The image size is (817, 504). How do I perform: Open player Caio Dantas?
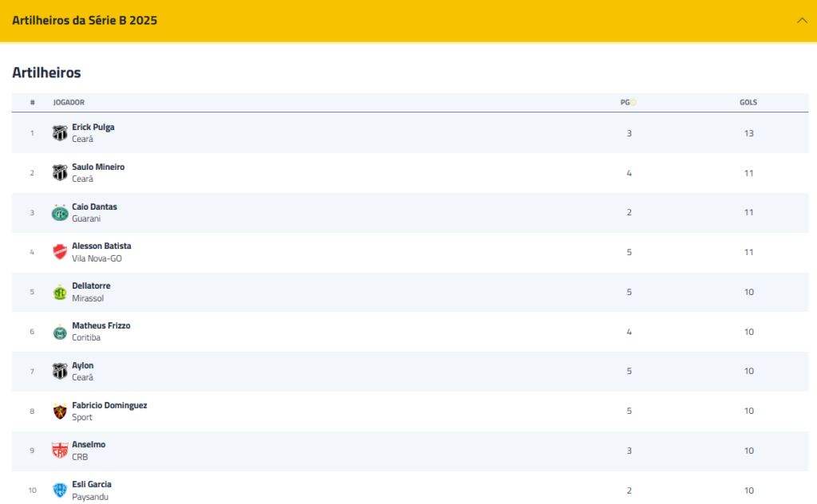(94, 207)
